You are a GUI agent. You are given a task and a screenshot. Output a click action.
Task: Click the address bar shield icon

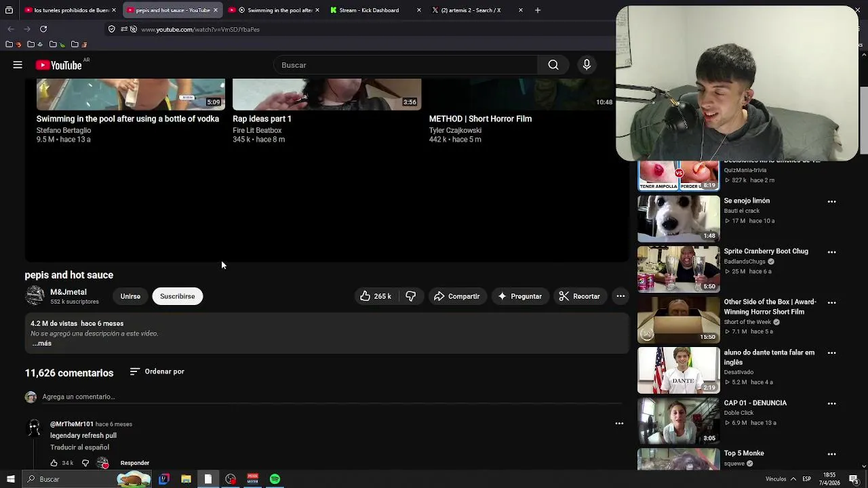tap(112, 29)
